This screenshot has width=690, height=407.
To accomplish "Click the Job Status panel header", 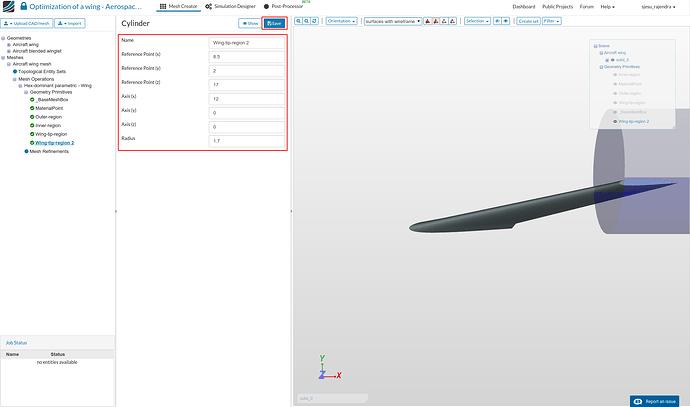I will [58, 343].
